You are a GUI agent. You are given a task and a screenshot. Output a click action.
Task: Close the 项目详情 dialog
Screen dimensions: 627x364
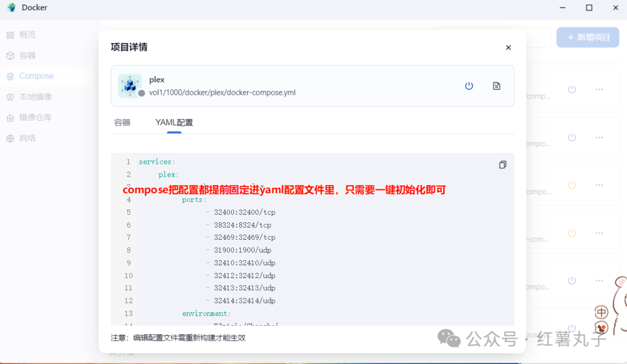click(508, 48)
